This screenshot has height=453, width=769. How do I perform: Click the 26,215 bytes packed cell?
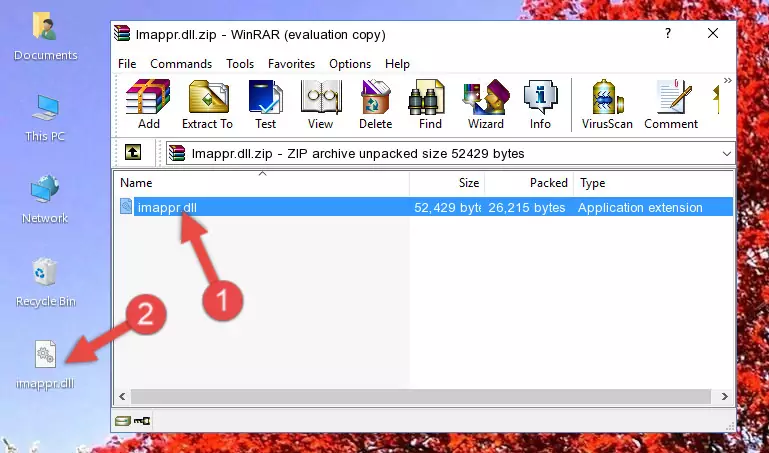point(527,207)
